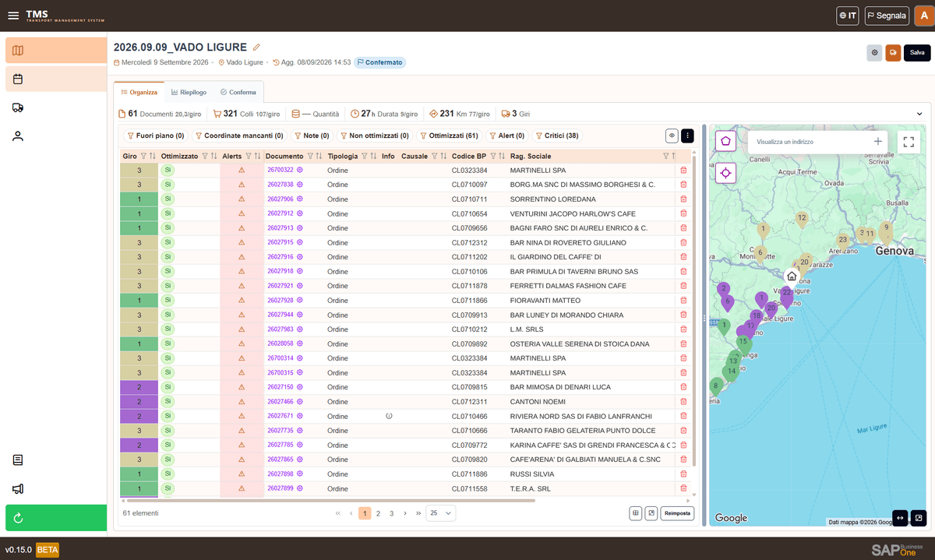935x560 pixels.
Task: Open info icon for RIVIERA NORD row
Action: 389,416
